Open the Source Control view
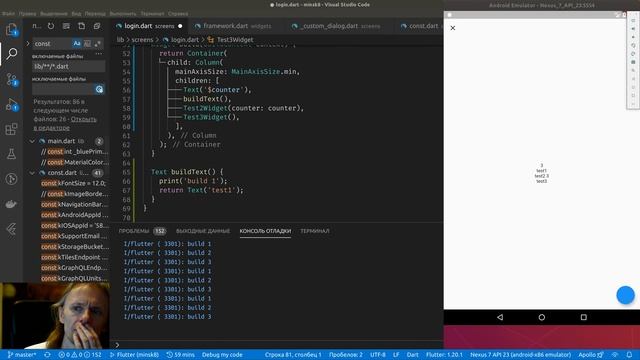This screenshot has width=640, height=360. click(x=11, y=79)
